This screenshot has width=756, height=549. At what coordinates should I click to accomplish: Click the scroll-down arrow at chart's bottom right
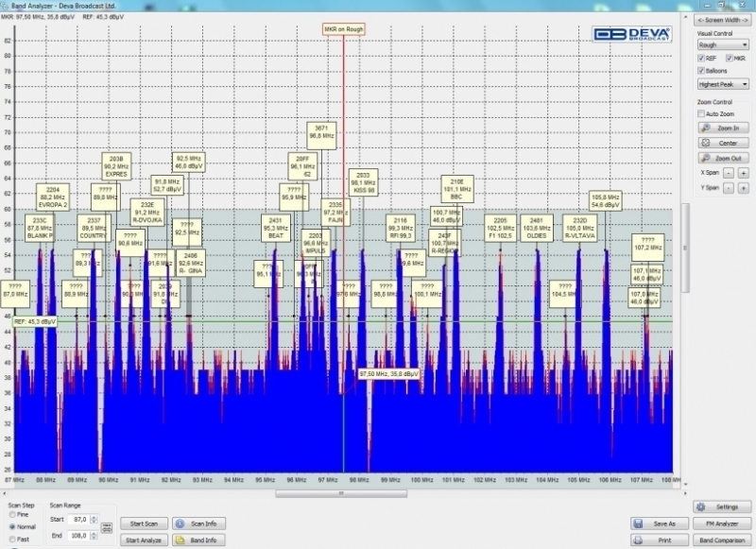(x=685, y=485)
